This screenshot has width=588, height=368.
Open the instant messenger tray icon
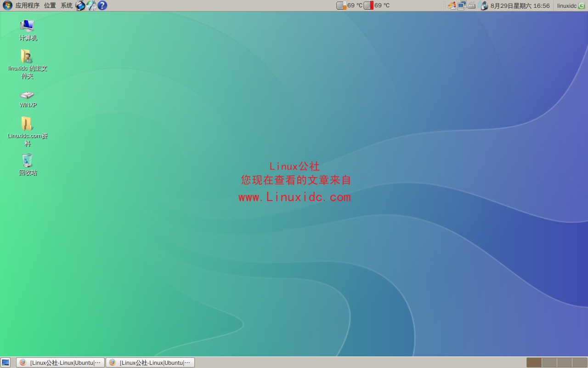pos(452,6)
